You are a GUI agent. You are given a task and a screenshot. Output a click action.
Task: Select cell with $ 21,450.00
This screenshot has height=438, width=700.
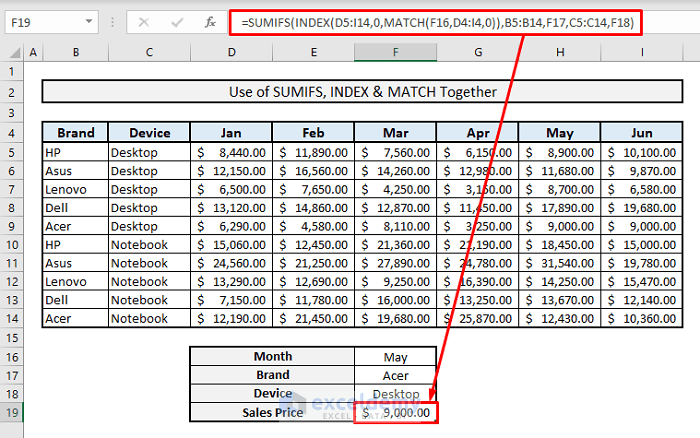click(x=313, y=318)
